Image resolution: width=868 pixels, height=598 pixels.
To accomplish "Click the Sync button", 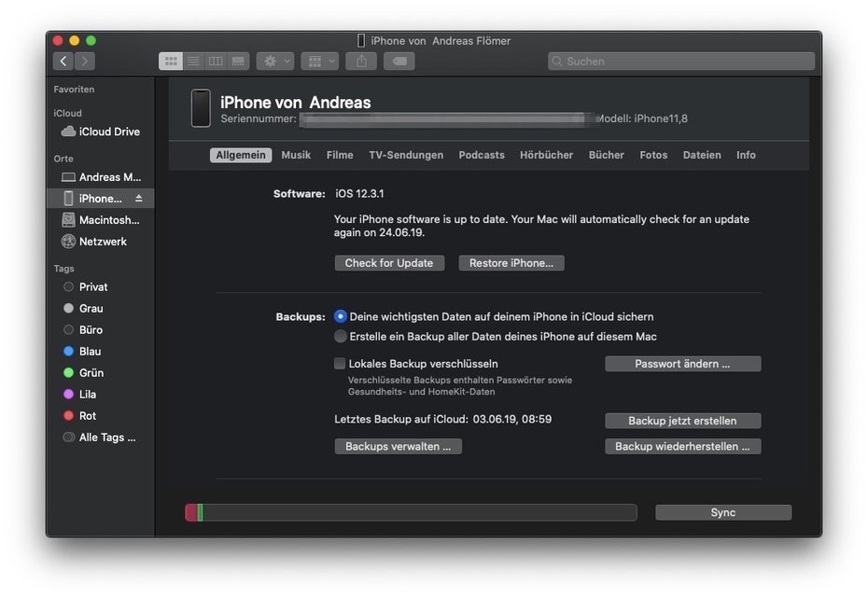I will [723, 512].
